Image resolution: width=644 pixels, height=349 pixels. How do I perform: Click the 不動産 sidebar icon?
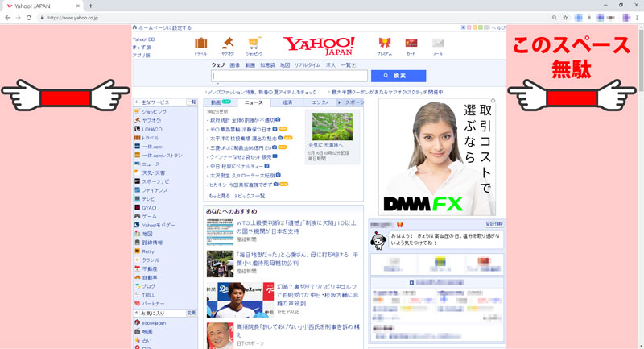point(137,269)
